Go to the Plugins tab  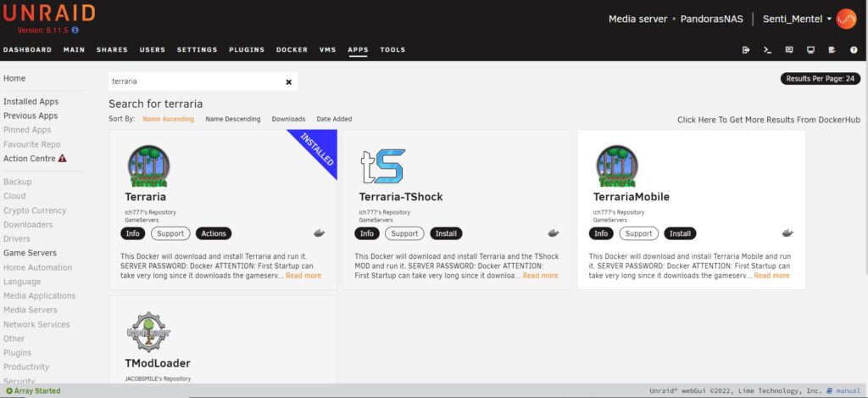[247, 50]
